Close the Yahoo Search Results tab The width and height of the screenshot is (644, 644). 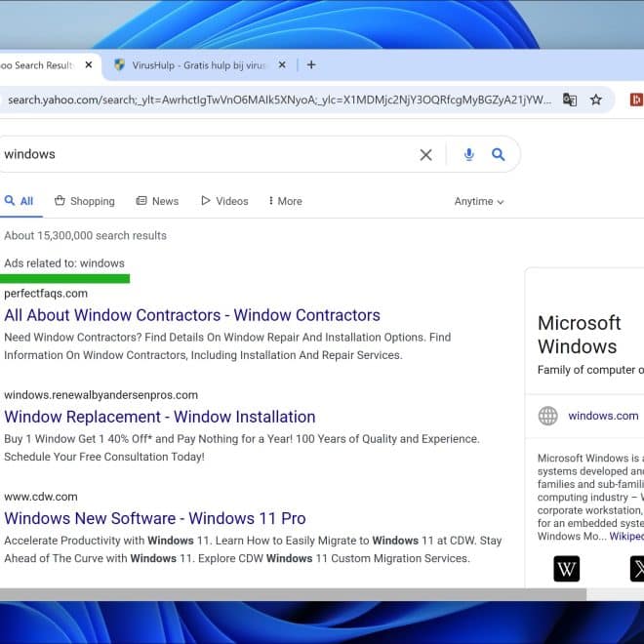coord(89,65)
